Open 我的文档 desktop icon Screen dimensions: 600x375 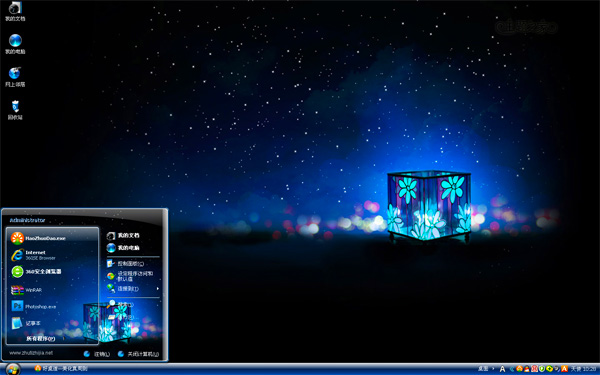(15, 11)
